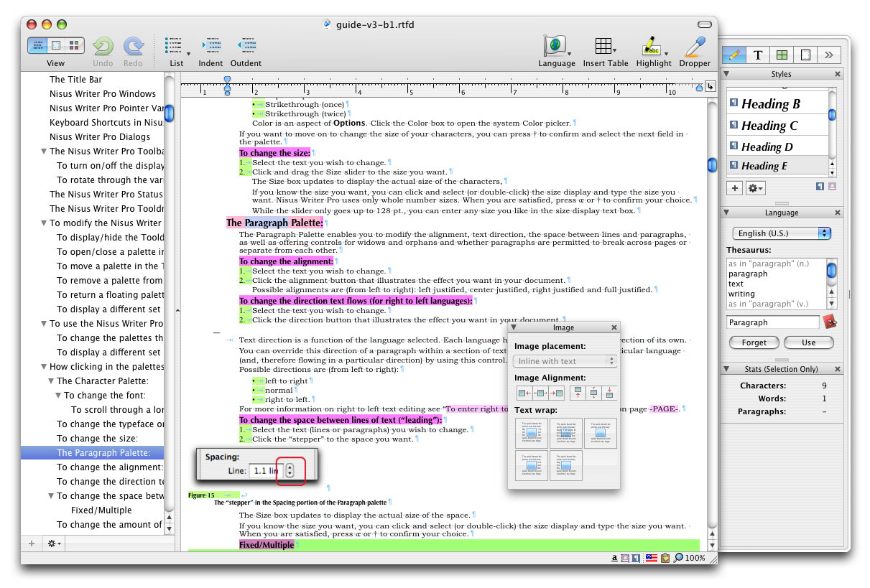Click the Redo toolbar icon
This screenshot has width=870, height=588.
tap(133, 46)
